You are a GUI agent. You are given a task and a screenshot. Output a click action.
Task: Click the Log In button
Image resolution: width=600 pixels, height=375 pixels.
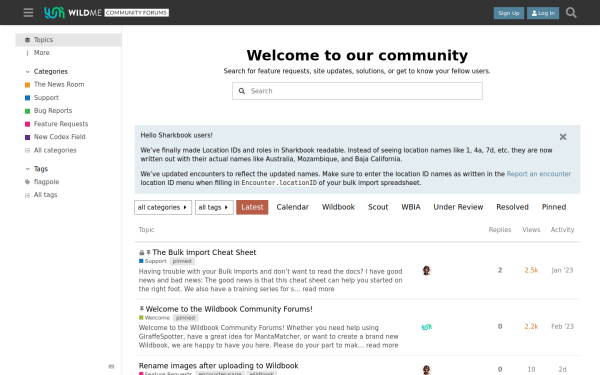(x=543, y=13)
